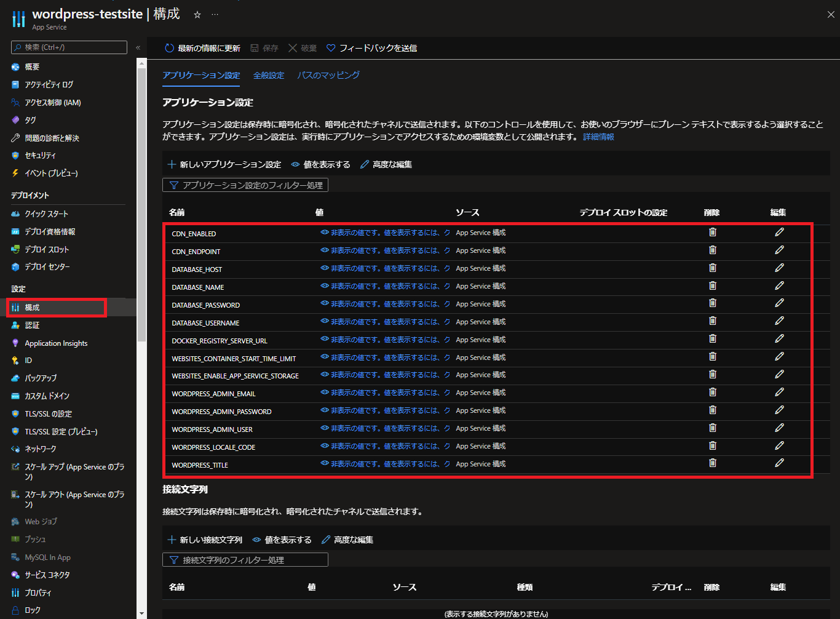
Task: Open 高度な編集 for application settings
Action: click(x=386, y=164)
